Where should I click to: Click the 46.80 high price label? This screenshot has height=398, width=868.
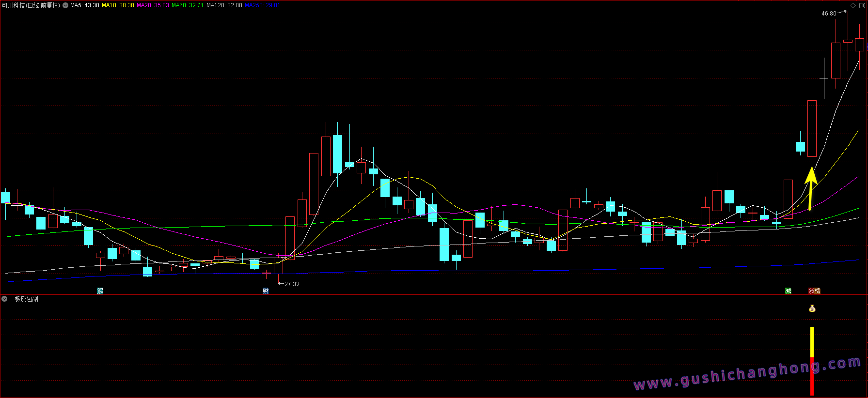(829, 14)
